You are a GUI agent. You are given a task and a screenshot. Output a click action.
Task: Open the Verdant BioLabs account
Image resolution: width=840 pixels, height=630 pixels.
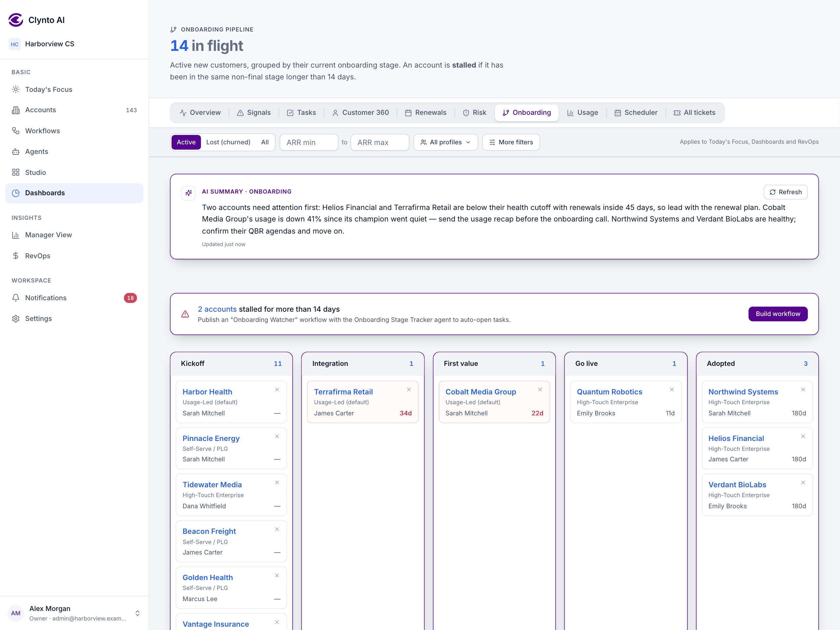737,485
